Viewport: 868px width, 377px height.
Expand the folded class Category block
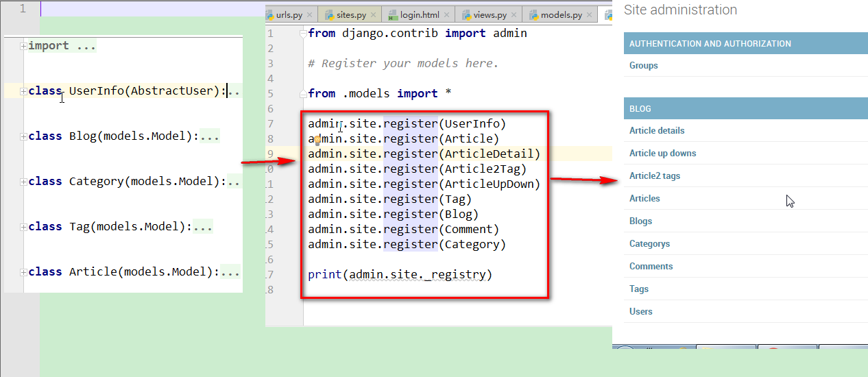coord(23,182)
